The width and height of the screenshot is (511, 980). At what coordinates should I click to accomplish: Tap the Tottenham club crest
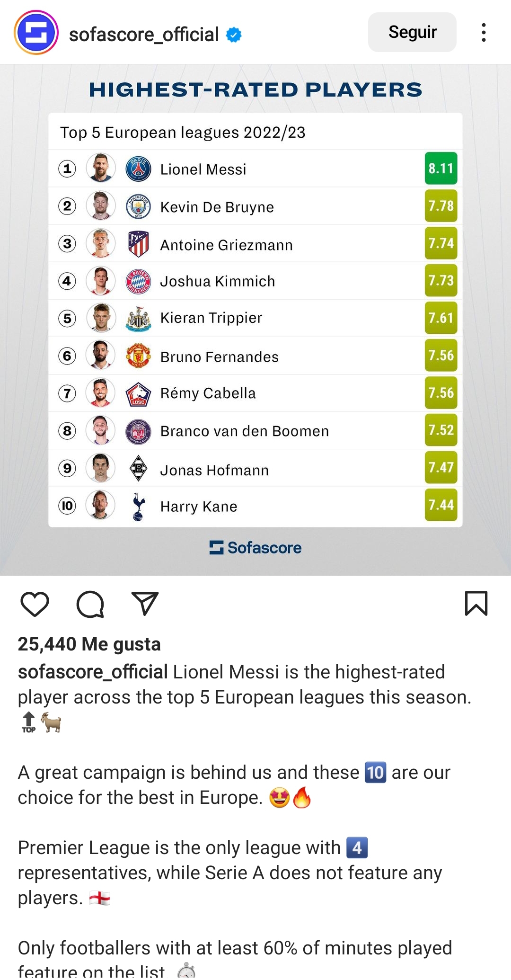[138, 507]
